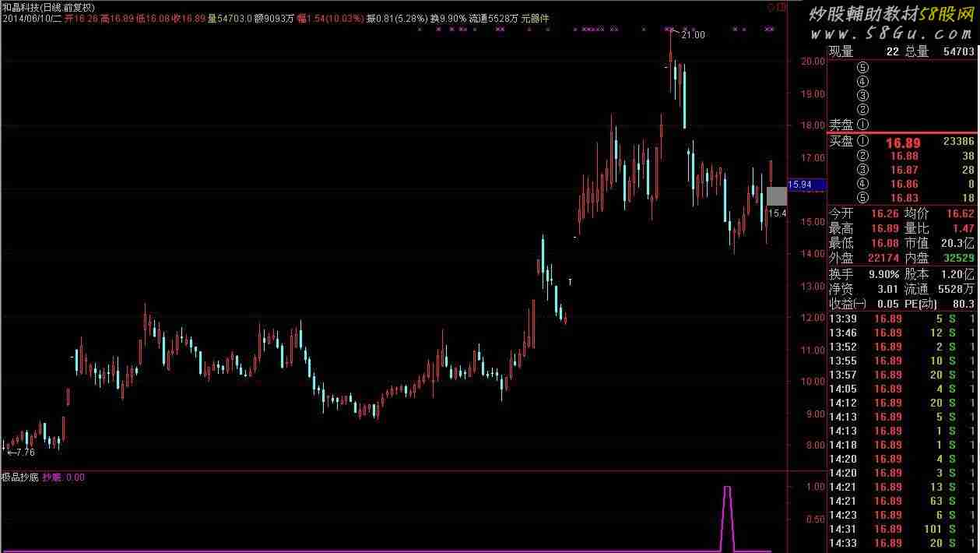Screen dimensions: 980x553
Task: Click the magenta 抄底 indicator value label
Action: pos(64,477)
